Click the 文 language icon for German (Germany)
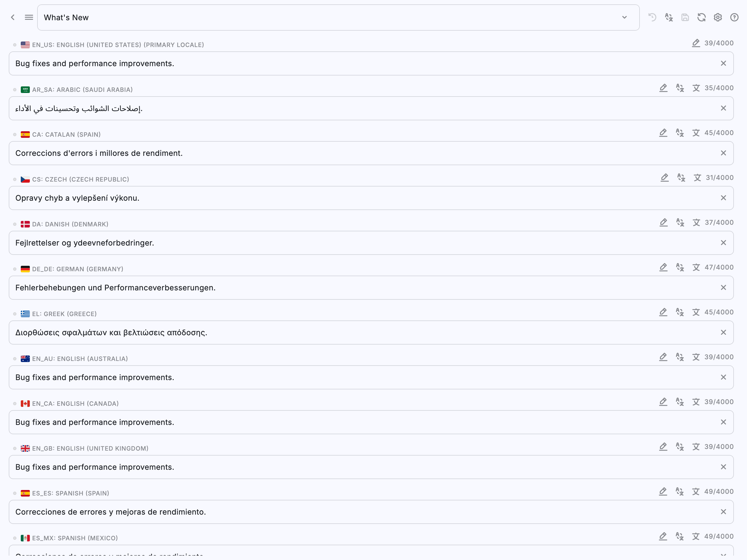The image size is (747, 560). [x=696, y=267]
